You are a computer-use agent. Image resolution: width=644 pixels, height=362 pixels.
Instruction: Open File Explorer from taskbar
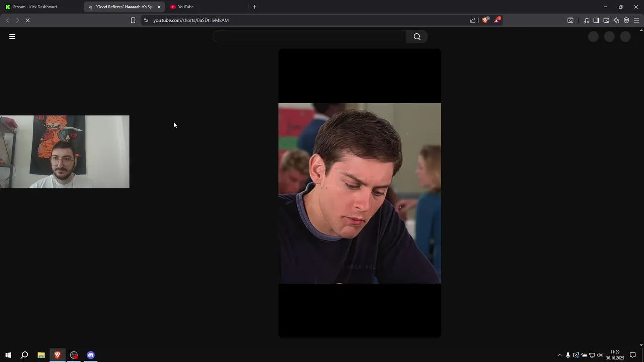[41, 355]
